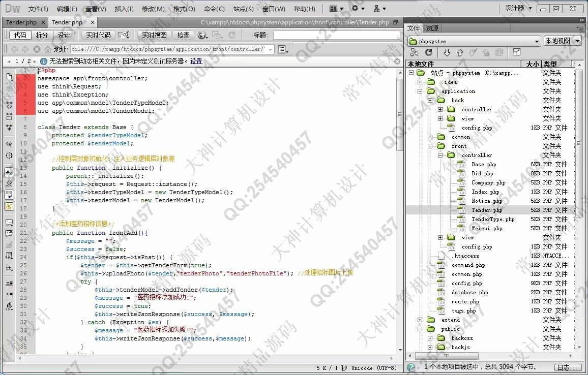Toggle word wrap in coding toolbar
Screen dimensions: 588x375
[9, 195]
